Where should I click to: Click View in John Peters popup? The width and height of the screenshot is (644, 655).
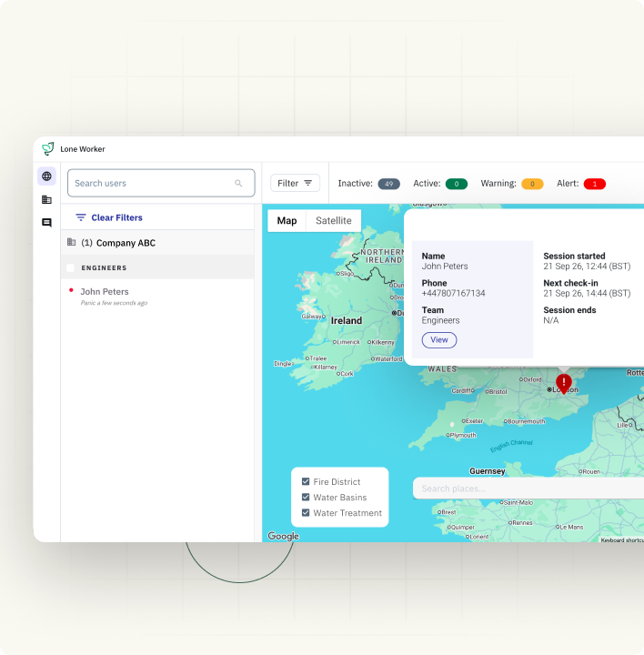pyautogui.click(x=439, y=340)
